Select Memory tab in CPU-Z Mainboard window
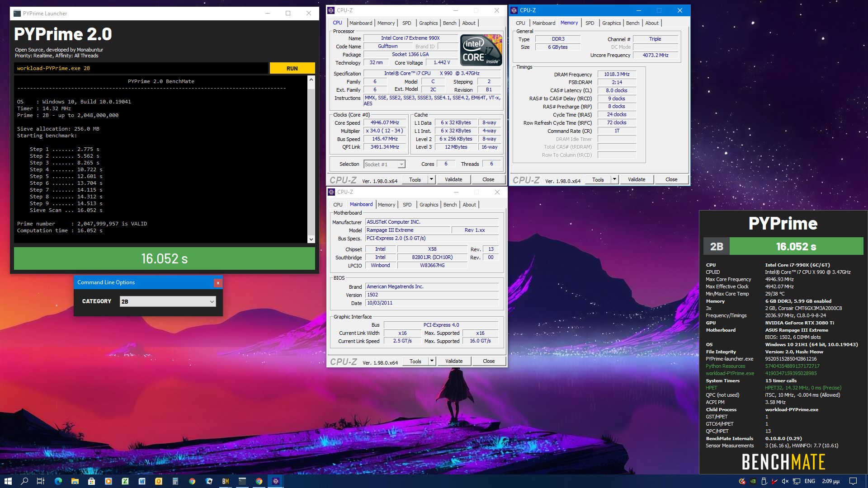 (387, 205)
